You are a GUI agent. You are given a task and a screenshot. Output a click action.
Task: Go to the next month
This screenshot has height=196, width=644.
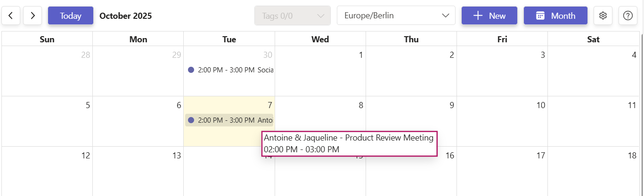tap(33, 16)
